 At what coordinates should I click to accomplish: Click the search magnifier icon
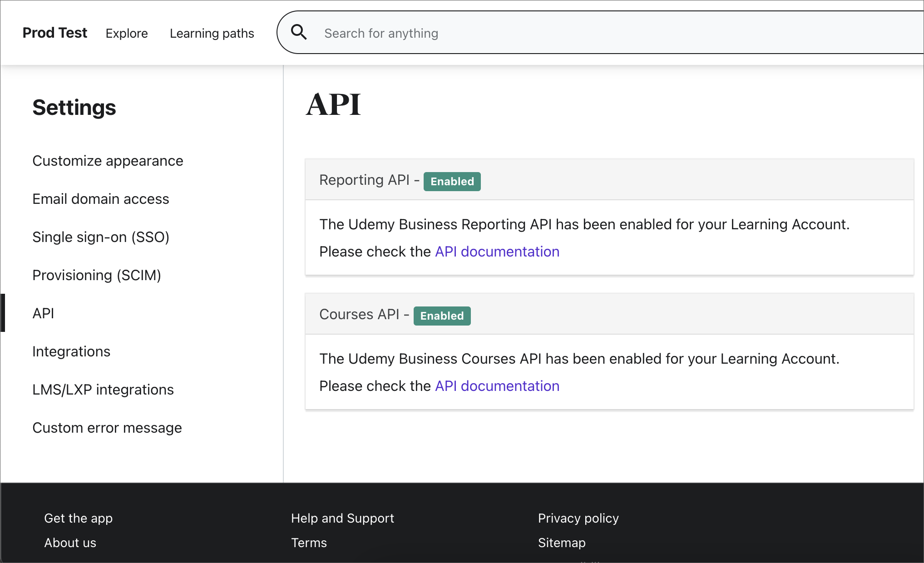(298, 32)
